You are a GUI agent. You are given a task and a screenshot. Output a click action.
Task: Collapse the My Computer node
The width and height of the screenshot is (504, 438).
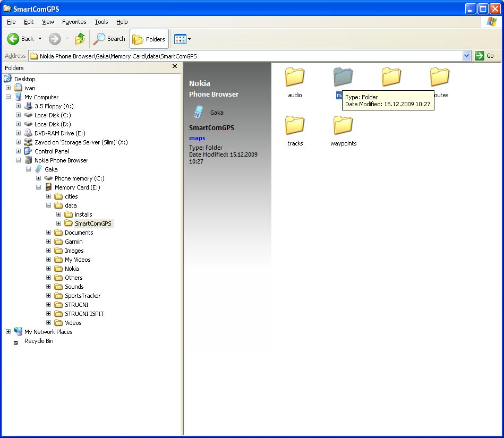[8, 97]
